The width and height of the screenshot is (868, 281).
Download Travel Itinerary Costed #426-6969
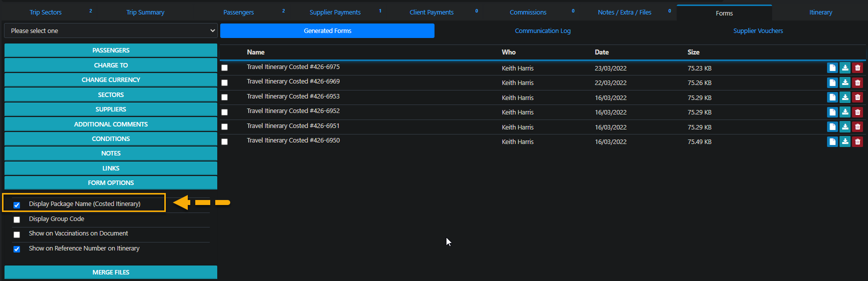845,82
